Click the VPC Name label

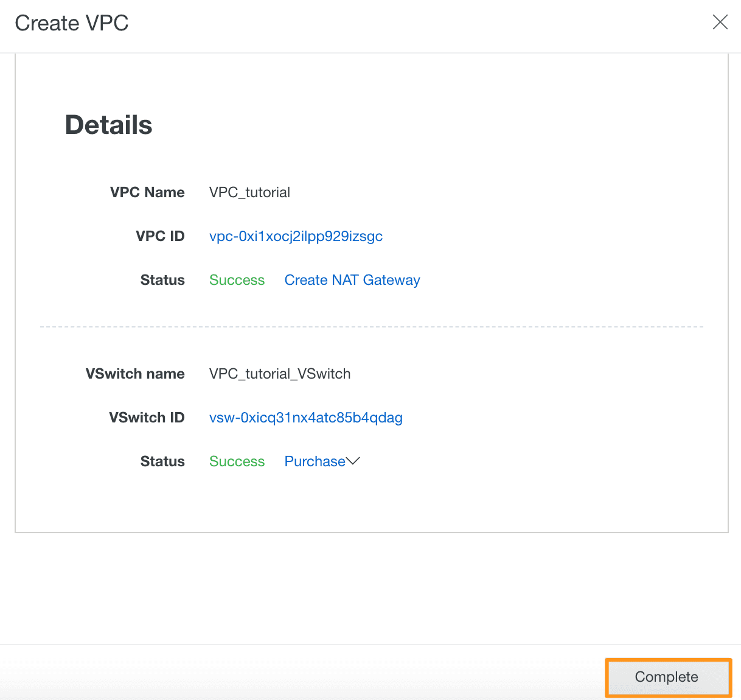coord(147,192)
